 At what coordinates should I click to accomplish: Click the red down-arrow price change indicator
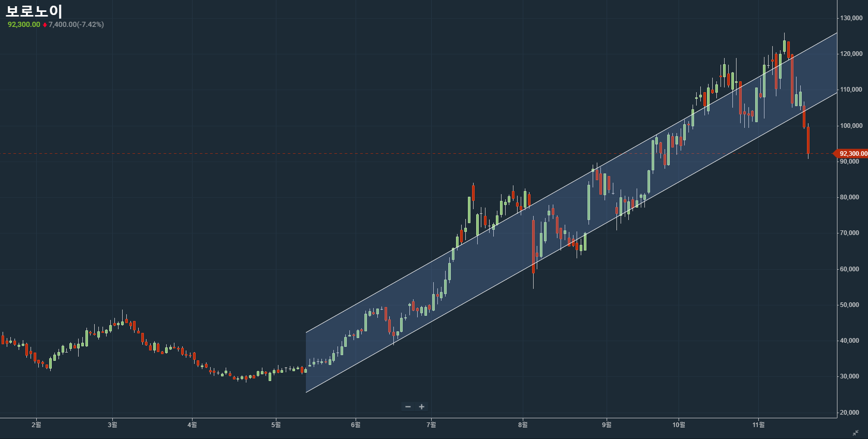tap(45, 25)
